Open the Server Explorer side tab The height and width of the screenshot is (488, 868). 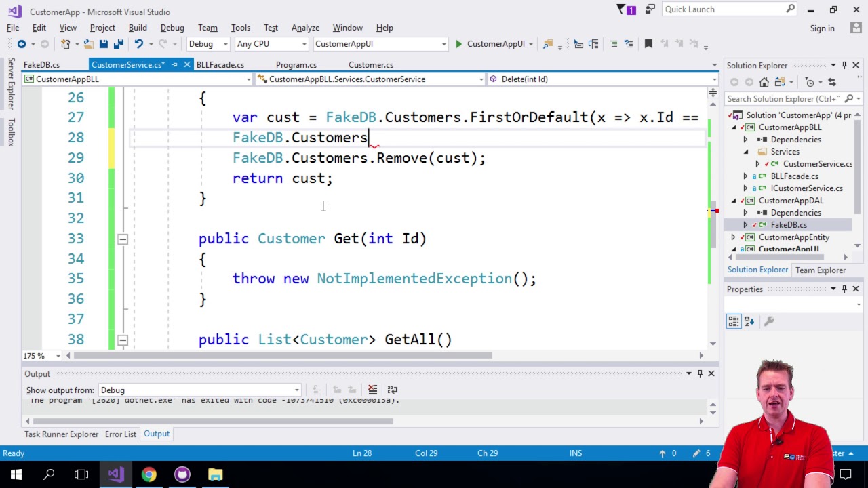point(11,85)
